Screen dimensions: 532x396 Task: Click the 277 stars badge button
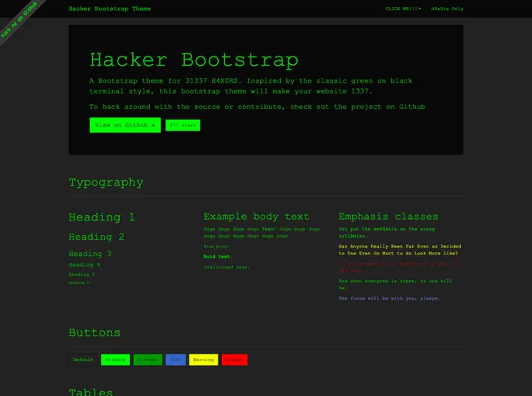(x=182, y=125)
